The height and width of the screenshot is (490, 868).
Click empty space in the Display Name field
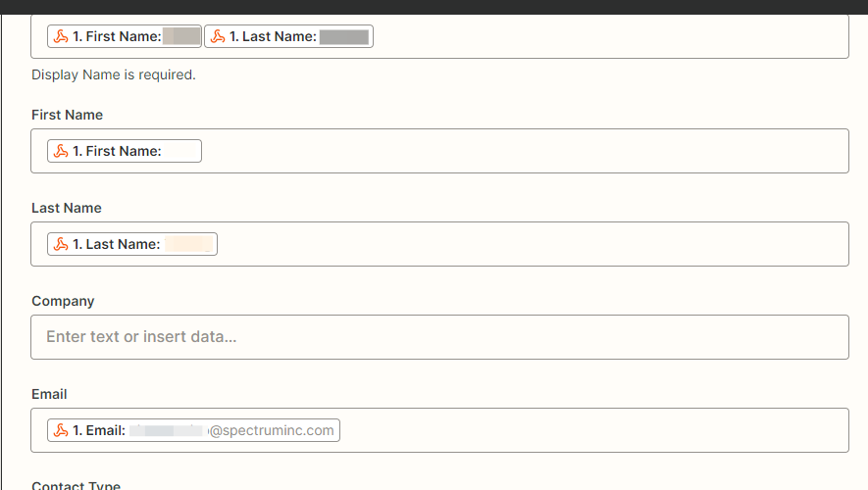point(608,37)
